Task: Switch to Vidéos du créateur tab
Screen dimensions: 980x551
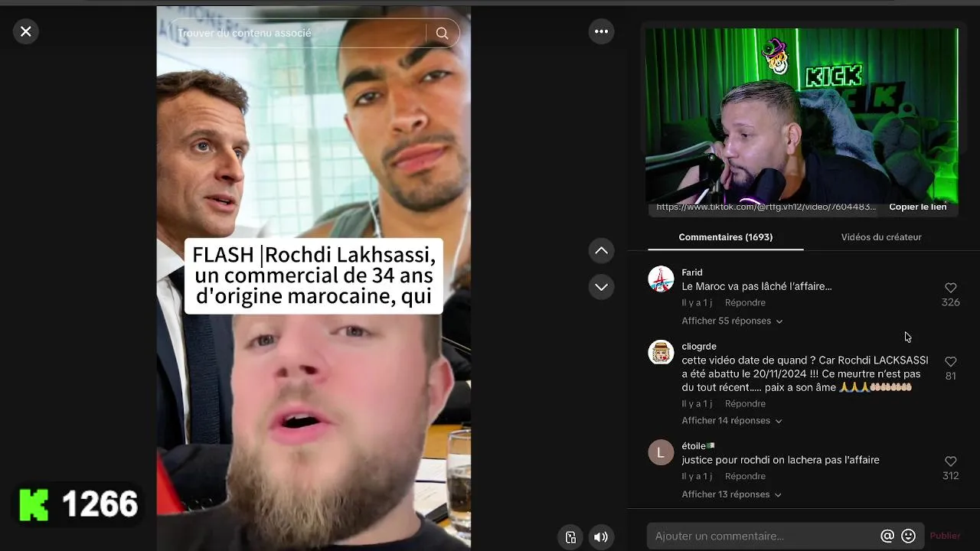Action: [x=881, y=237]
